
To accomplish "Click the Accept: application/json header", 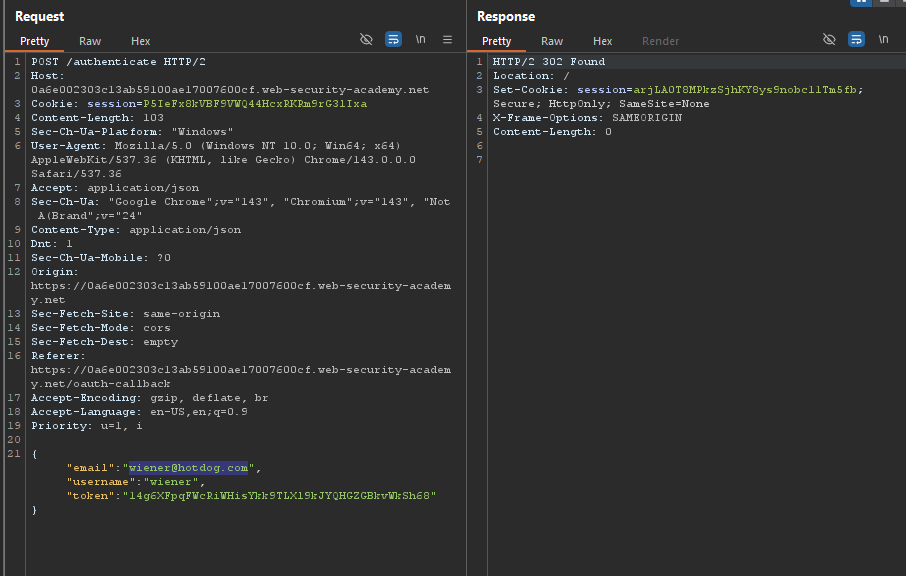I will point(115,188).
